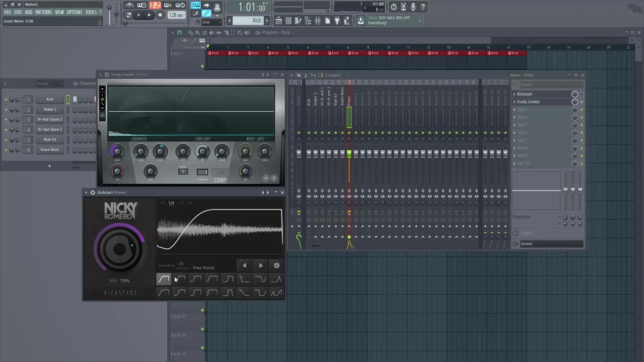The image size is (644, 362).
Task: Enable the Zoom tool in the playlist toolbar
Action: coord(240,33)
